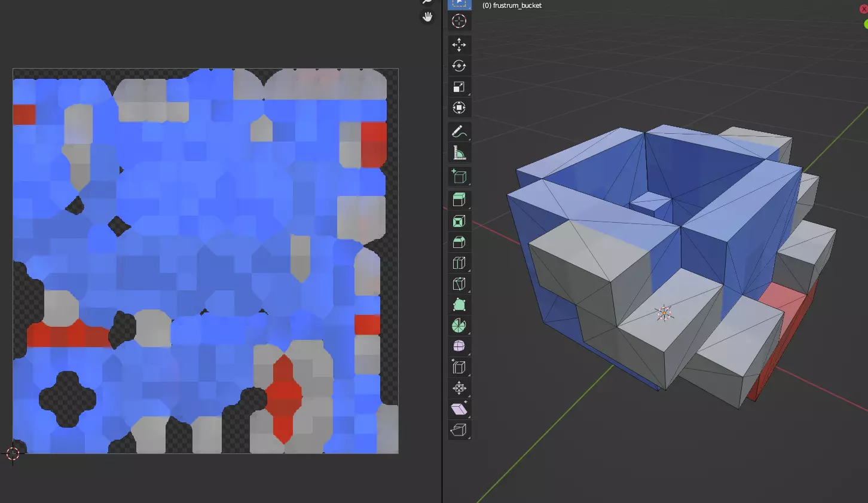
Task: Choose the Loop Cut tool
Action: (459, 263)
